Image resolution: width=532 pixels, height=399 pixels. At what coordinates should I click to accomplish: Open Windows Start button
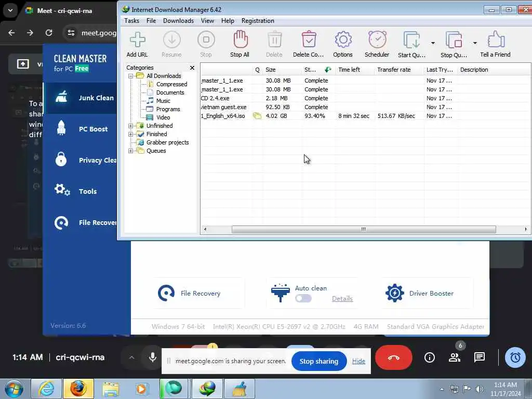pyautogui.click(x=14, y=389)
